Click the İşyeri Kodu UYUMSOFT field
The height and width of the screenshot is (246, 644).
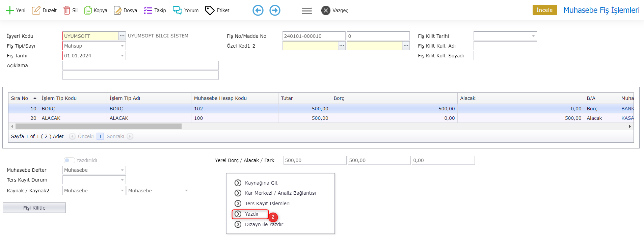(x=90, y=36)
